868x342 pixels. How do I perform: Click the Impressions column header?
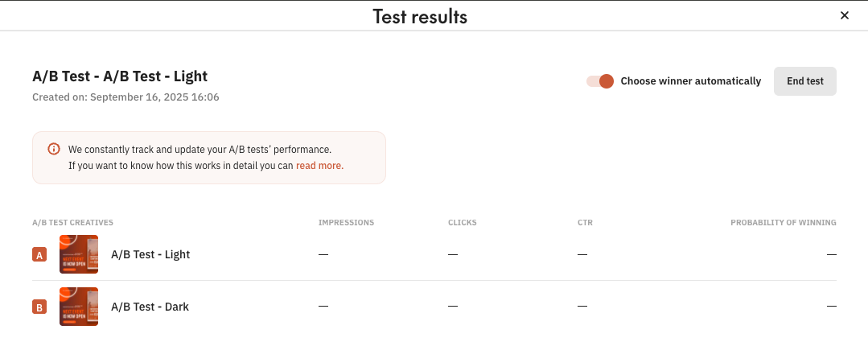click(x=346, y=222)
